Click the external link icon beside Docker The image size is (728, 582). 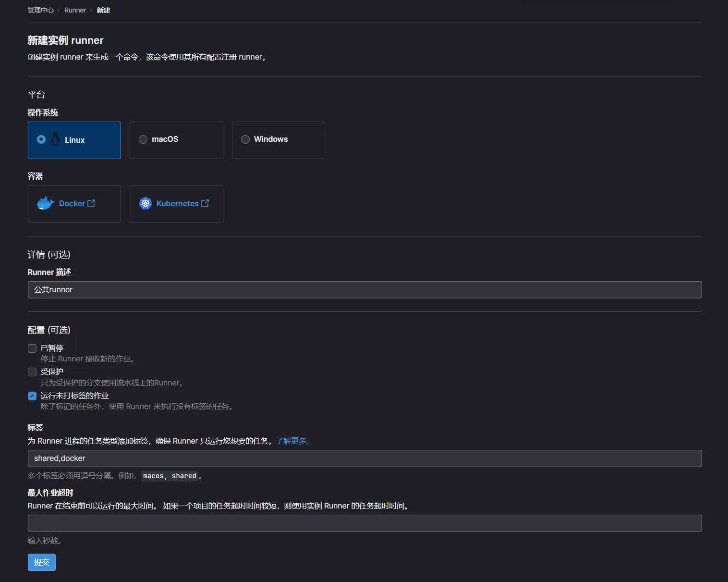[x=91, y=203]
